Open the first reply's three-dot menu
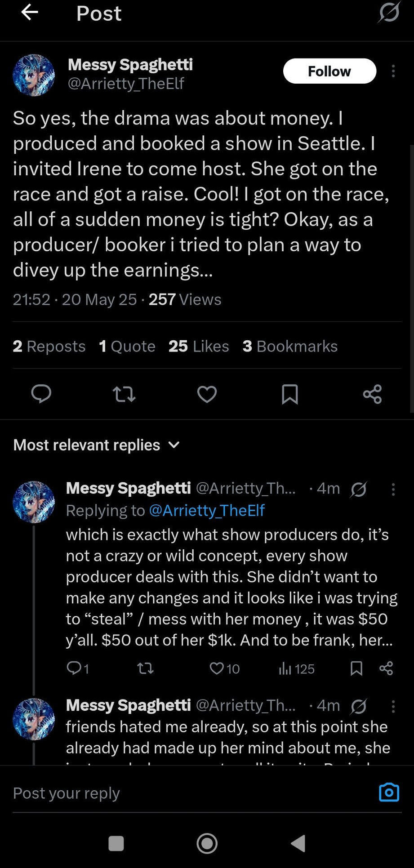 pos(393,489)
